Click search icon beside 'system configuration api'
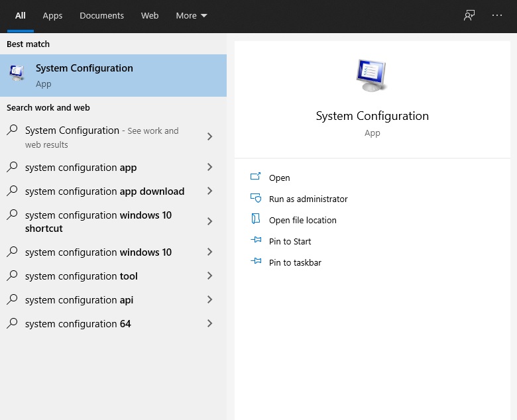The image size is (517, 420). [x=12, y=299]
